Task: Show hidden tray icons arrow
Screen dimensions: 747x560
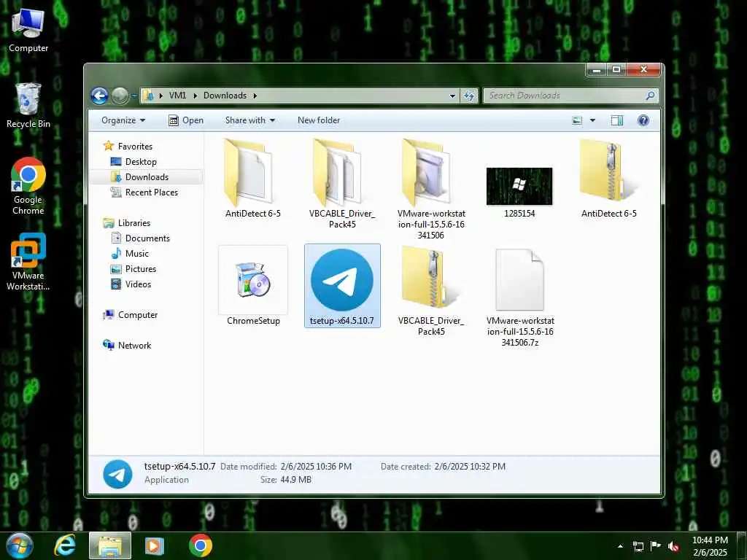Action: 620,546
